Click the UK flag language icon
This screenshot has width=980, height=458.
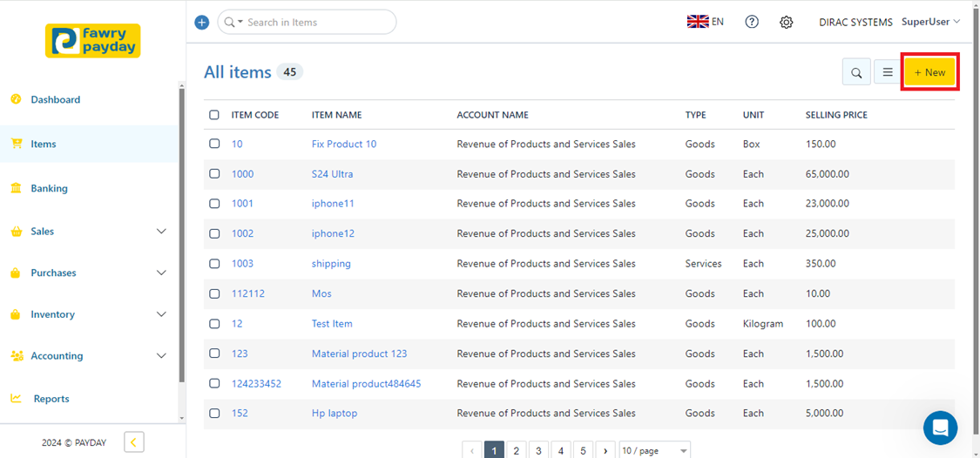[x=698, y=22]
